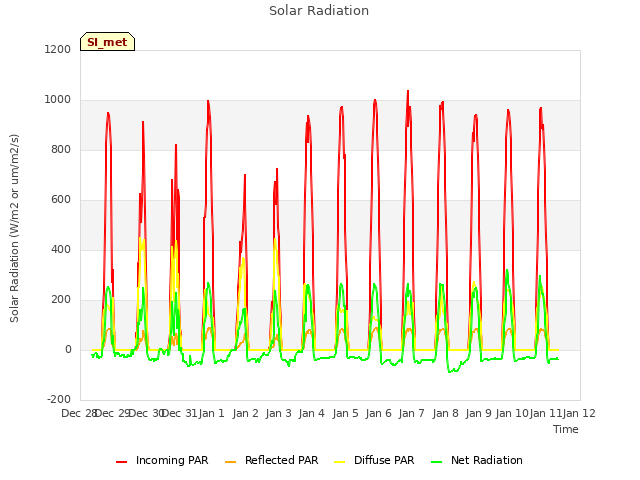Click the yellow Diffuse PAR legend swatch

pyautogui.click(x=339, y=462)
